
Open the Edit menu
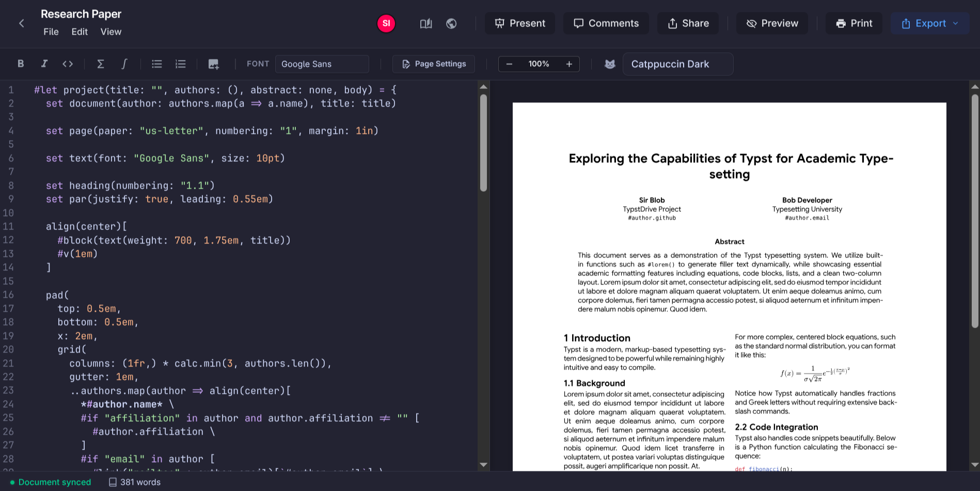click(80, 32)
